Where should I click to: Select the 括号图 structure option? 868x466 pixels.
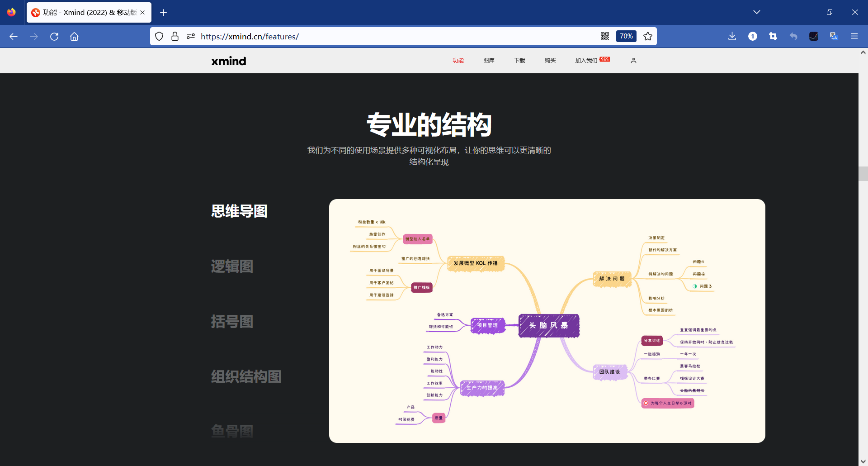(232, 321)
